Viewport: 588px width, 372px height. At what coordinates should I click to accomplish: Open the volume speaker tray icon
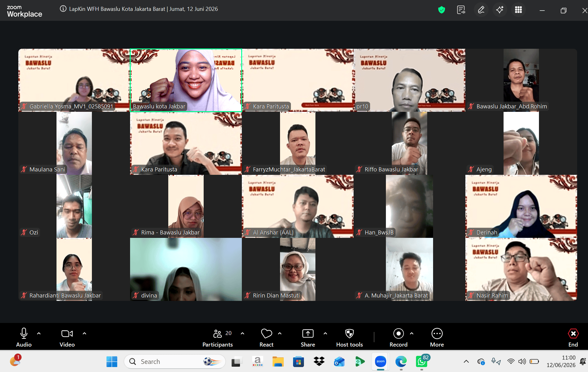pos(522,361)
